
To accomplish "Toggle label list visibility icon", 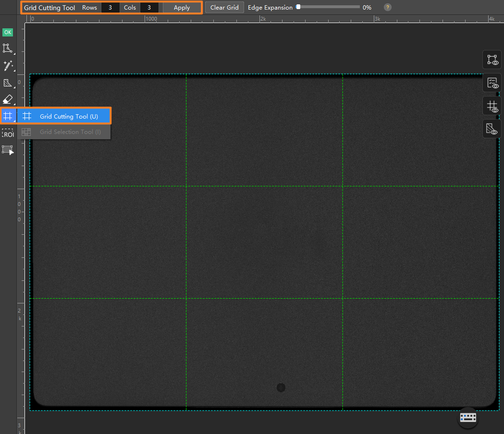I will (492, 83).
